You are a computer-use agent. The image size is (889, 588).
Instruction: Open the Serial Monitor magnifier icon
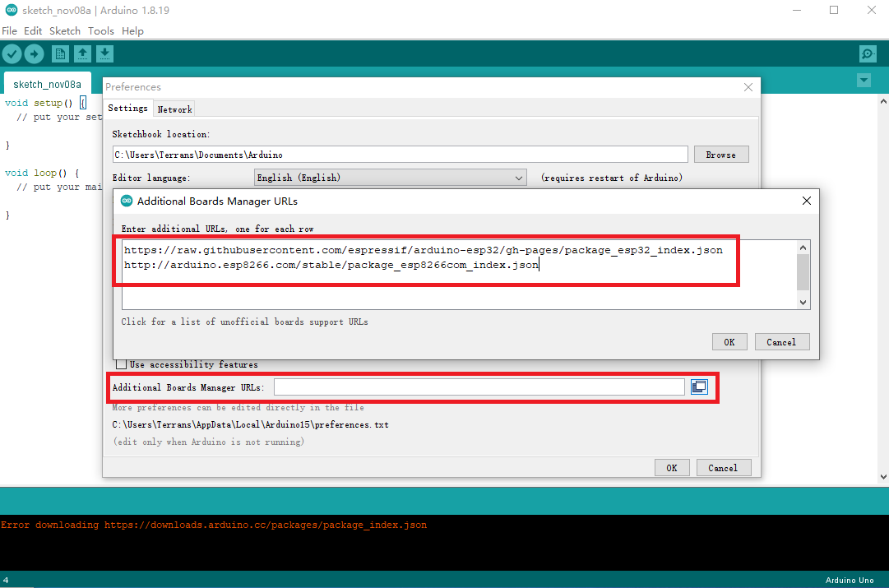868,54
